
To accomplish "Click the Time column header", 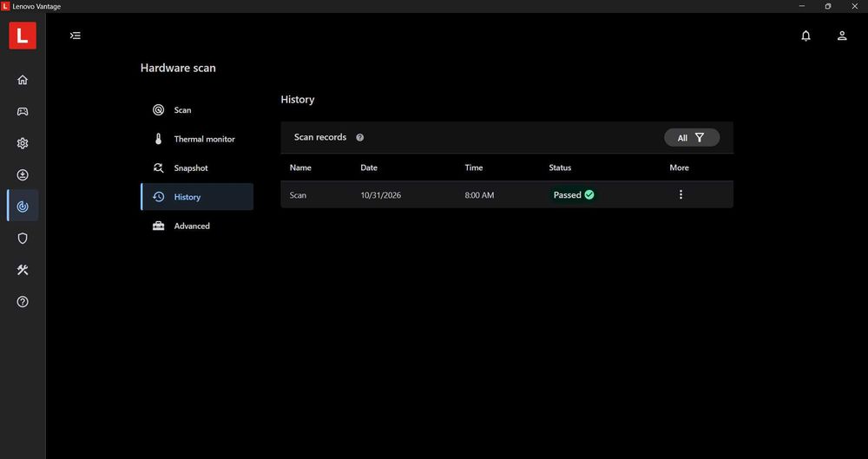I will coord(474,167).
